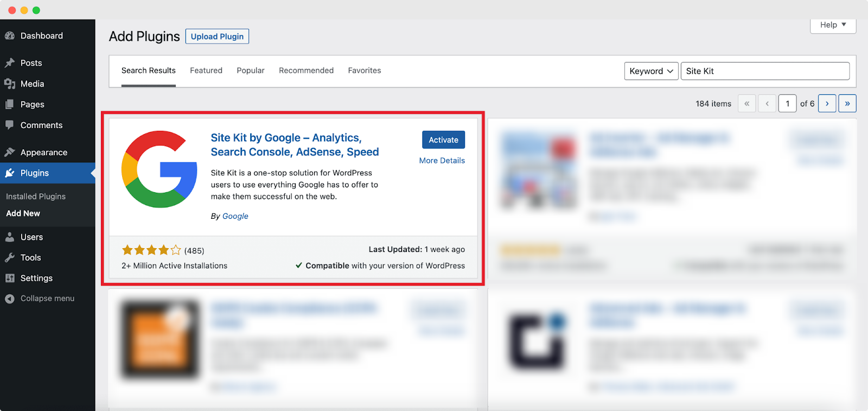Click the 'Last Updated: 1 week ago' text
Viewport: 868px width, 411px height.
pos(417,249)
